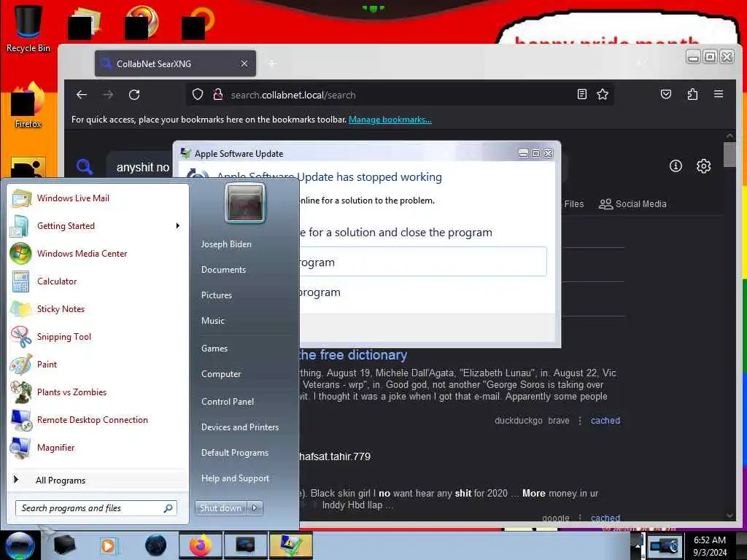
Task: Click the insecure connection padlock icon
Action: 217,94
